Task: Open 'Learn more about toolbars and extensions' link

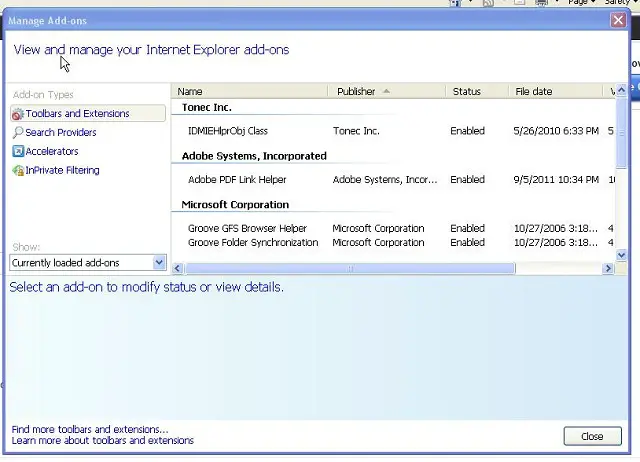Action: [x=102, y=440]
